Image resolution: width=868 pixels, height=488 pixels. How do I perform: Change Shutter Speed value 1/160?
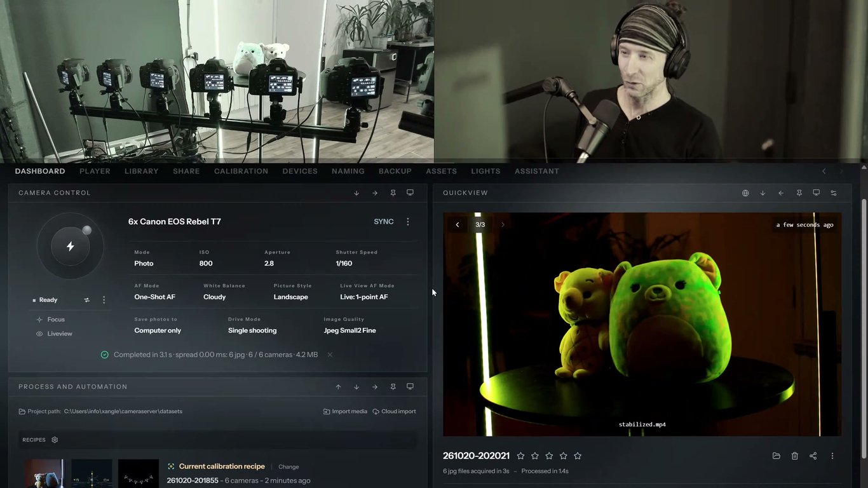tap(344, 263)
